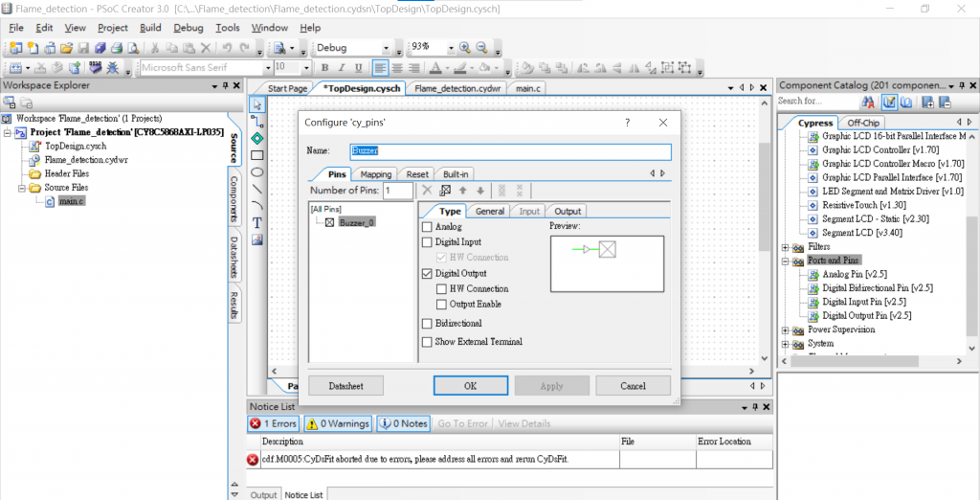Click the Zoom In magnifier icon
Screen dimensions: 980x500
pos(464,48)
